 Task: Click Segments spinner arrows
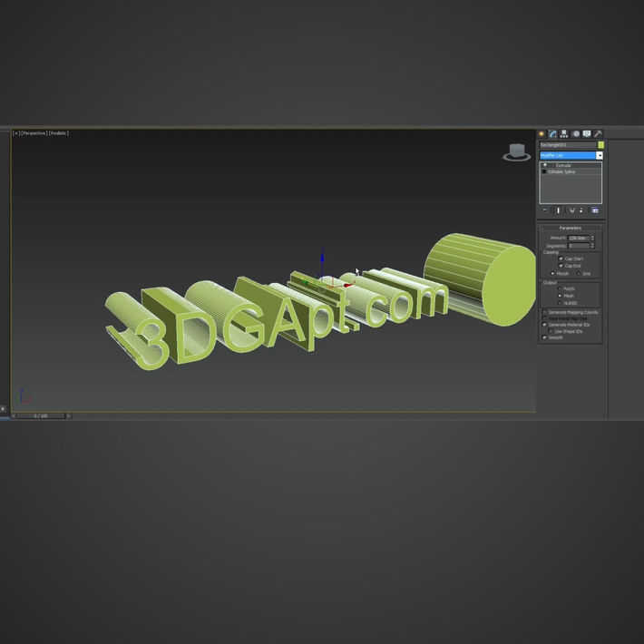(592, 246)
